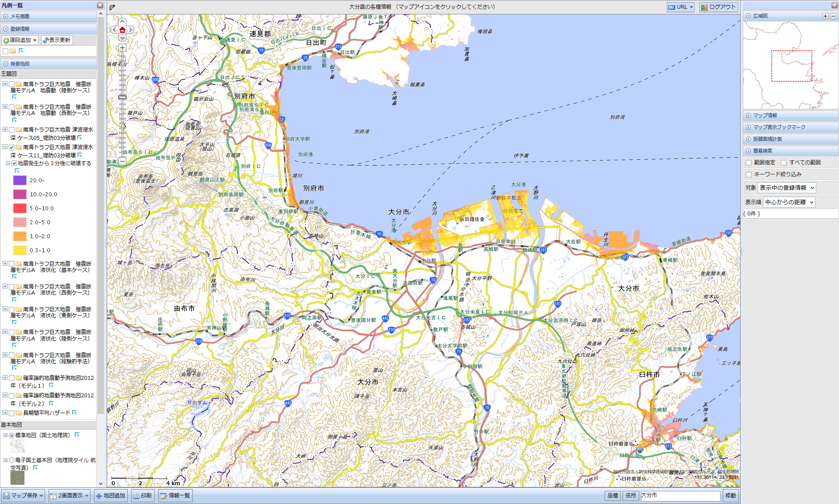
Task: Open the 対象 dropdown showing 表示中の登録情報
Action: point(787,188)
